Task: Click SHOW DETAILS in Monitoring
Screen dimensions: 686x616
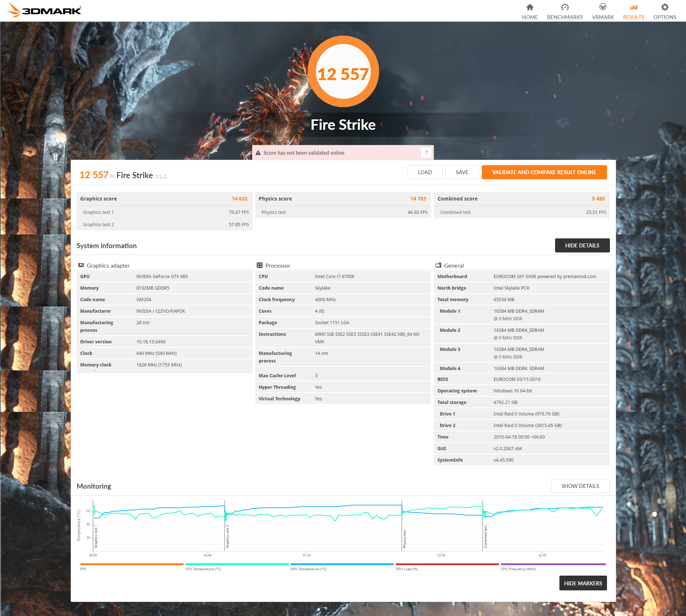Action: tap(580, 486)
